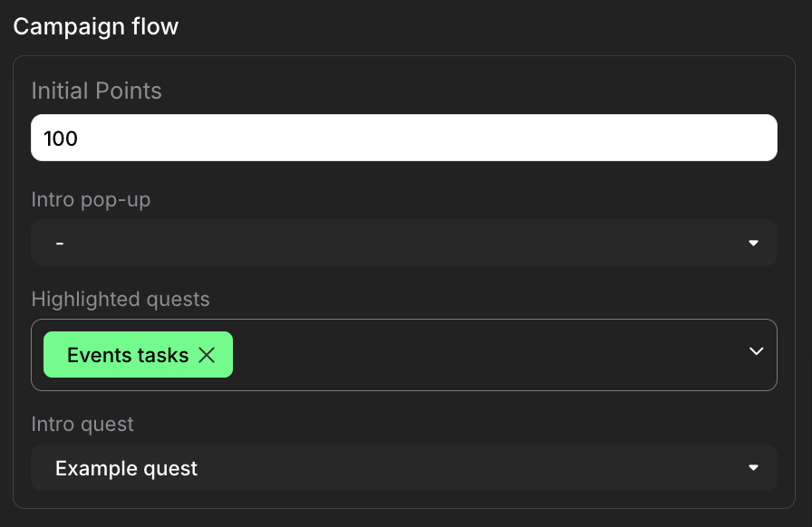
Task: Click the Highlighted quests chevron icon
Action: pos(756,351)
